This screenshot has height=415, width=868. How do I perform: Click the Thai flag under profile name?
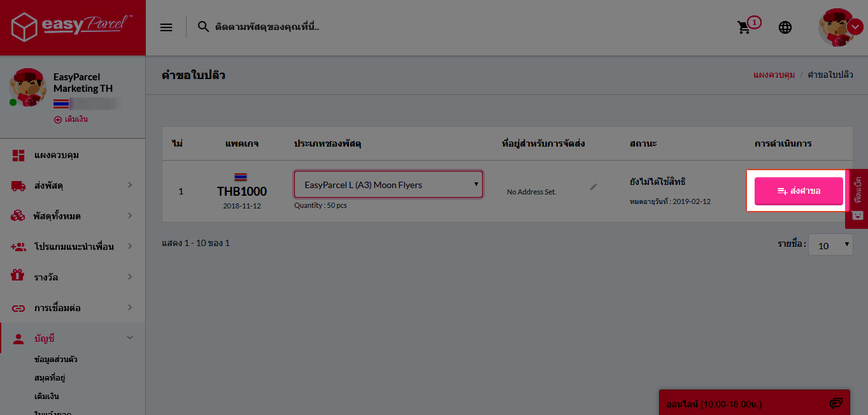pyautogui.click(x=61, y=103)
